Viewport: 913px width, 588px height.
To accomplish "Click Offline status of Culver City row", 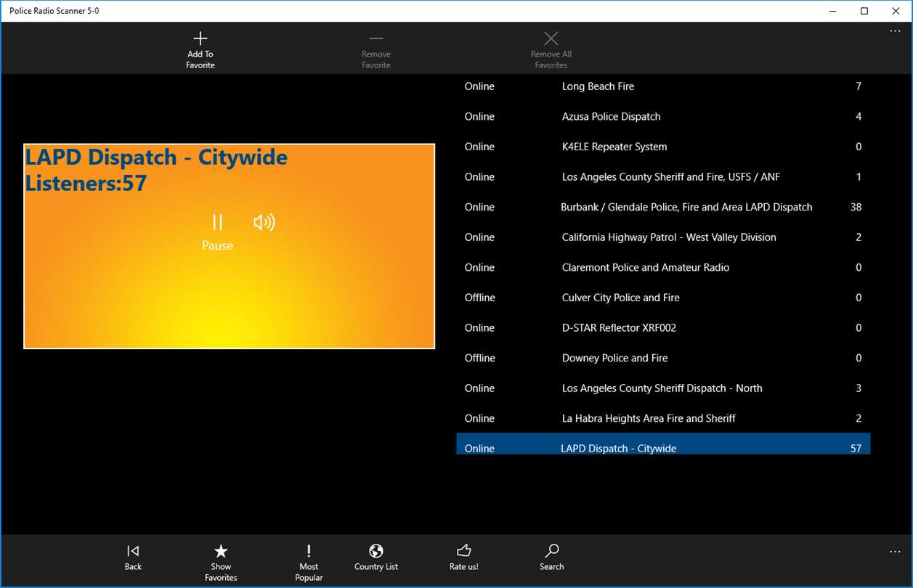I will 479,298.
